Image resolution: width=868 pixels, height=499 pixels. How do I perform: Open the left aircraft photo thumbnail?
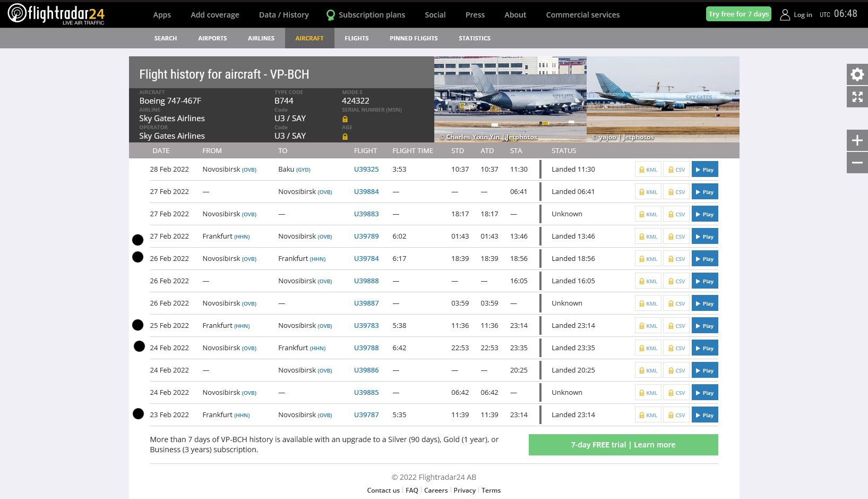(510, 99)
